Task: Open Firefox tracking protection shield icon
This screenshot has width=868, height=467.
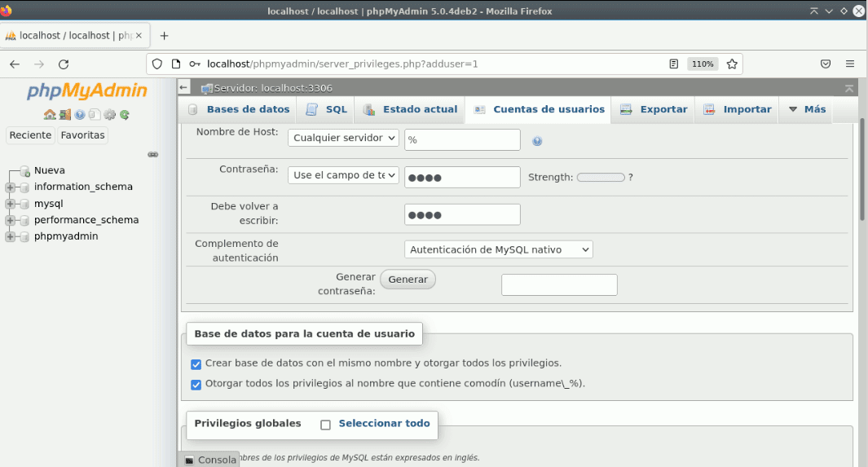Action: (x=157, y=64)
